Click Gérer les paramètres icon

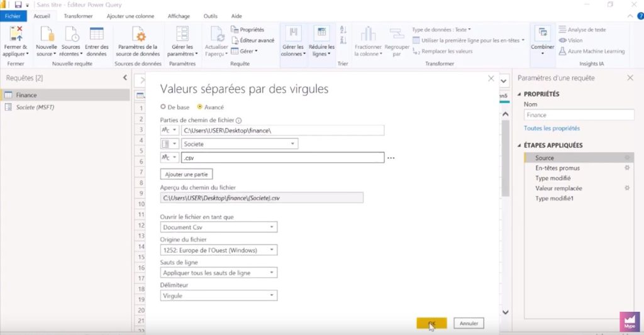point(182,34)
